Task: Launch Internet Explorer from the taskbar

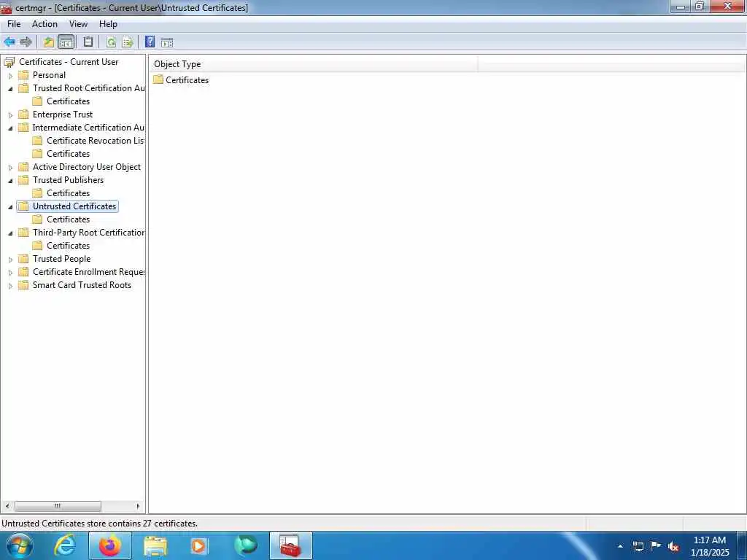Action: tap(65, 545)
